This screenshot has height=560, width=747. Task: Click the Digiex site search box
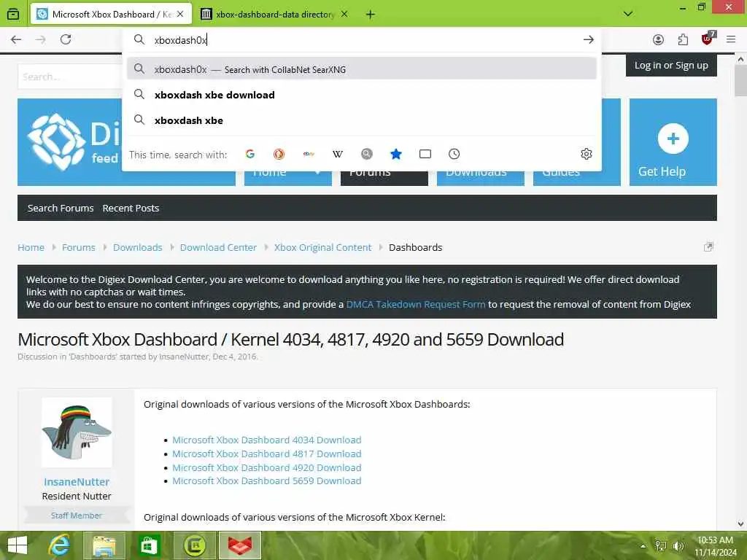coord(69,77)
